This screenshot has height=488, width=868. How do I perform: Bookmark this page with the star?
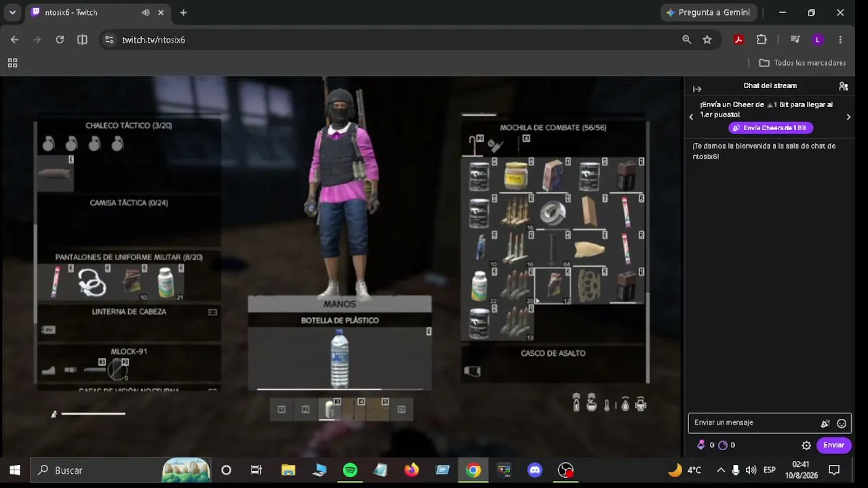707,39
